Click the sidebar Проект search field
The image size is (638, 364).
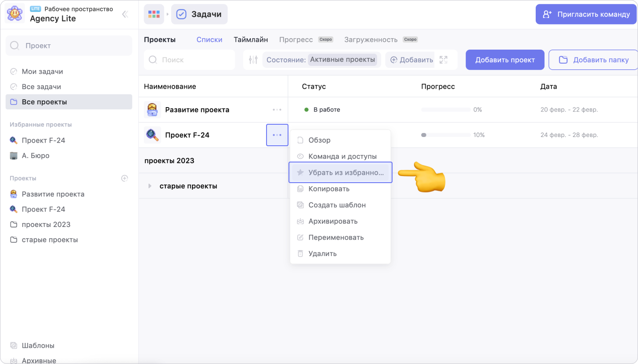tap(69, 46)
